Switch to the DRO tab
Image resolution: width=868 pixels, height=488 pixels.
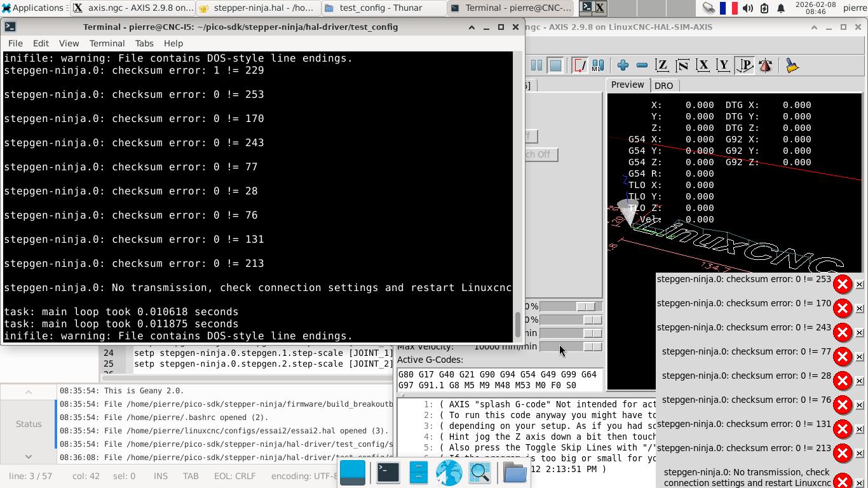pyautogui.click(x=663, y=85)
